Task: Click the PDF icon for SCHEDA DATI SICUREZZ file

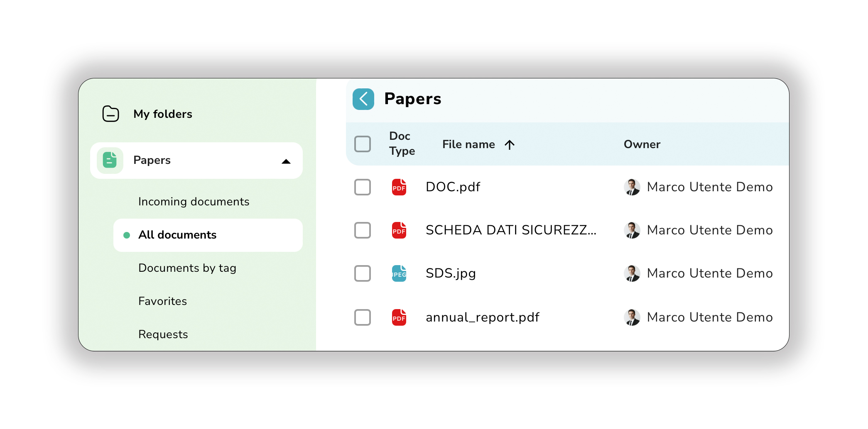Action: pos(398,230)
